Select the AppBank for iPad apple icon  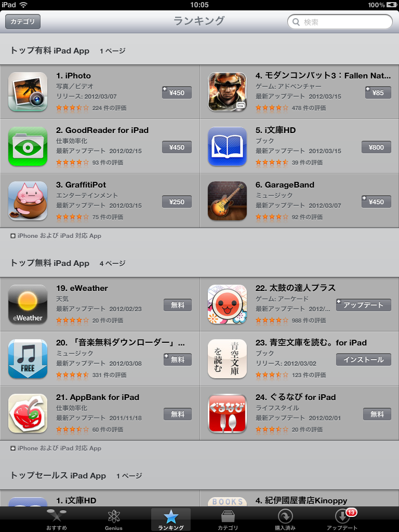pos(28,414)
